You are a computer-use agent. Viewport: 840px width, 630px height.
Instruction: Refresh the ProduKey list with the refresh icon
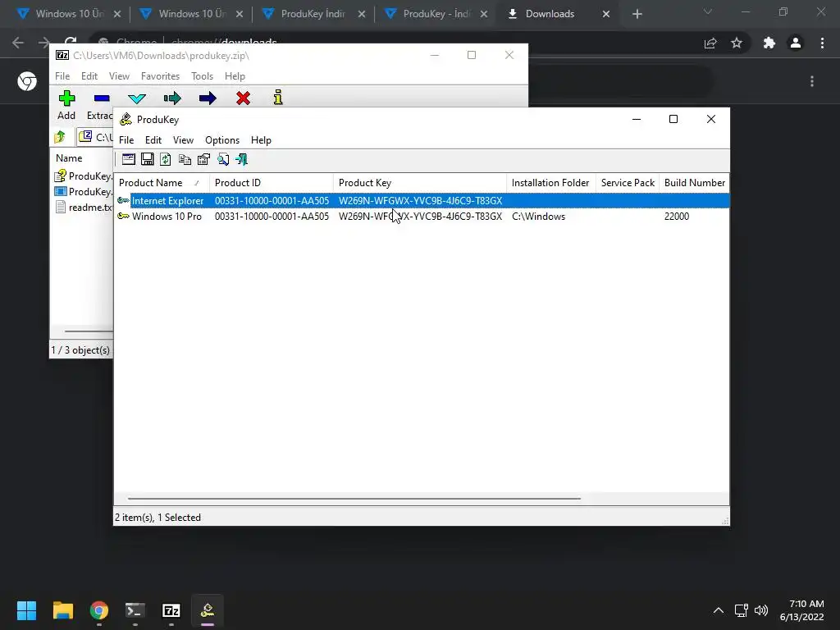coord(166,159)
